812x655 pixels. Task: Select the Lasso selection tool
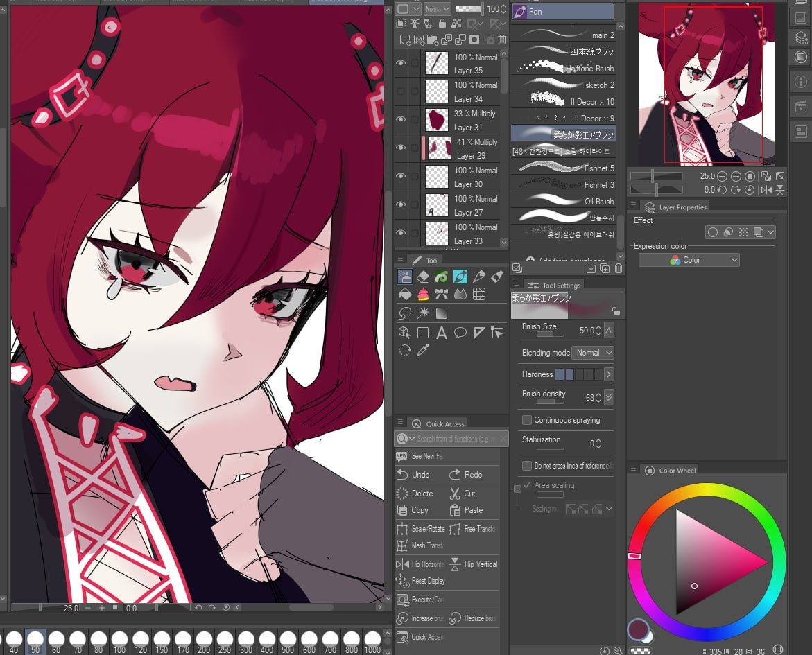coord(405,313)
